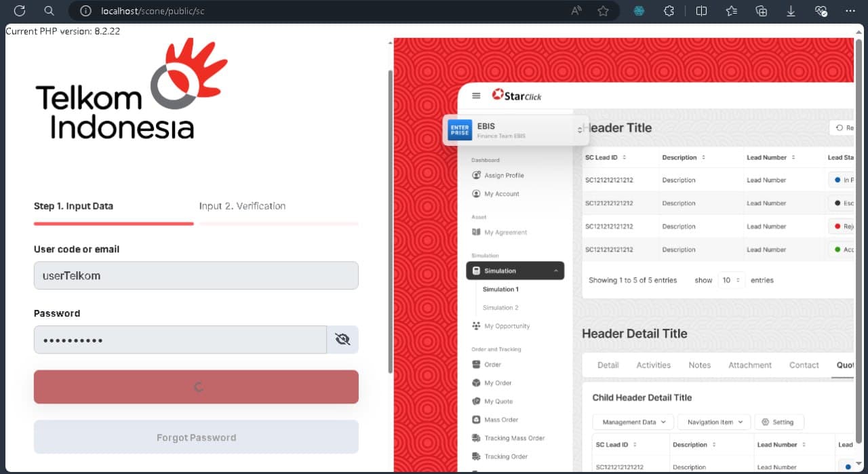Click the Mass Order icon
868x474 pixels.
coord(476,420)
